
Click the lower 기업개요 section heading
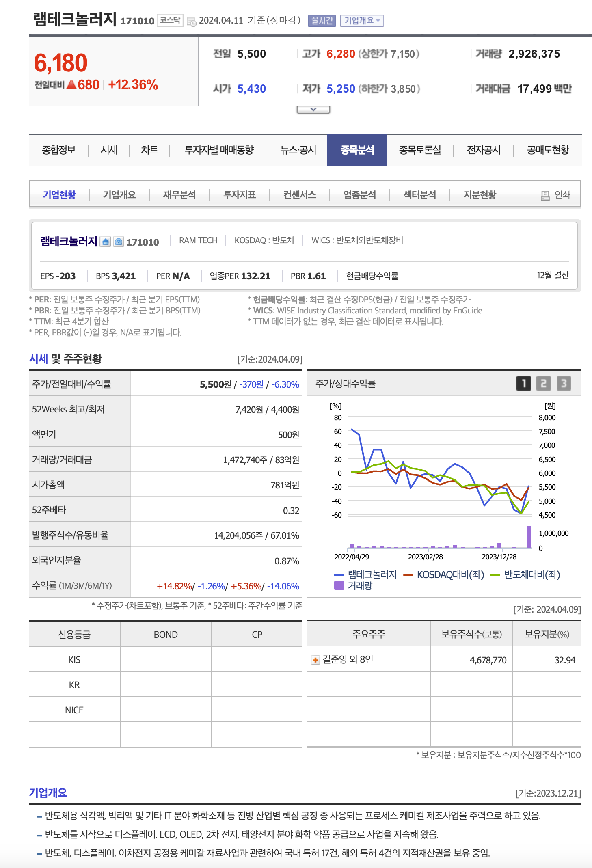pyautogui.click(x=48, y=792)
